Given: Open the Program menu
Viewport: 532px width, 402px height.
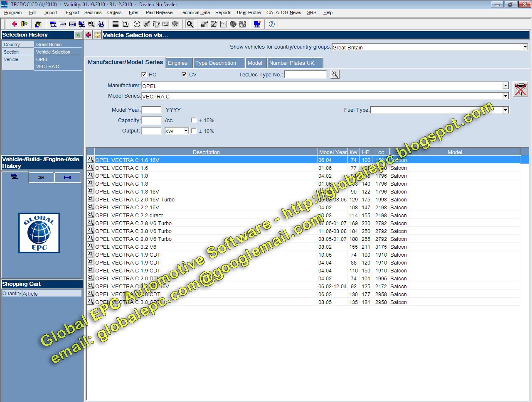Looking at the screenshot, I should [x=13, y=12].
